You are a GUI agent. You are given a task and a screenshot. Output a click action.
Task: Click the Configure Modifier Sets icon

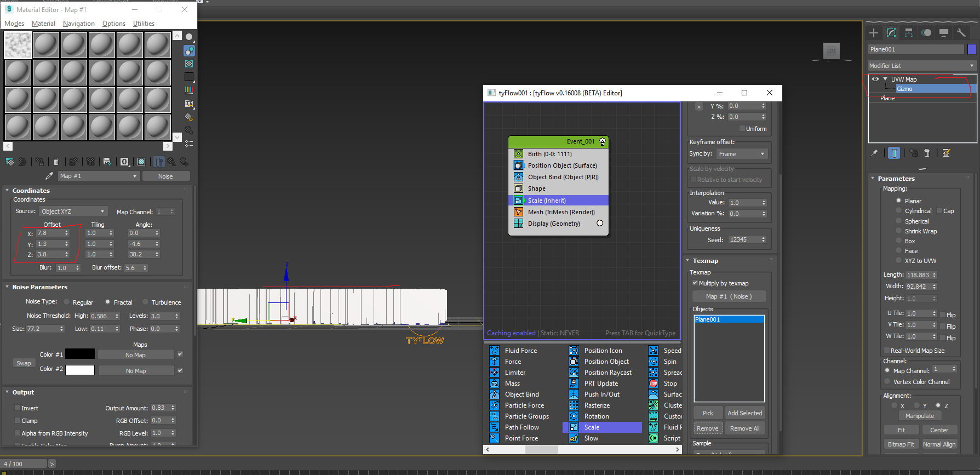946,153
